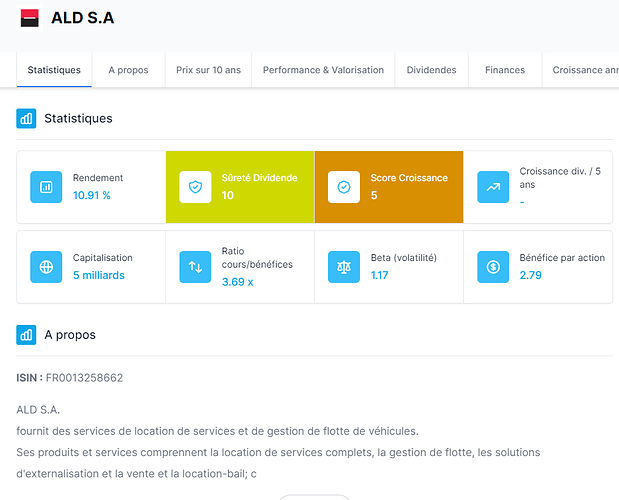Viewport: 619px width, 500px height.
Task: Click the ISIN code FR0013258662
Action: click(x=84, y=378)
